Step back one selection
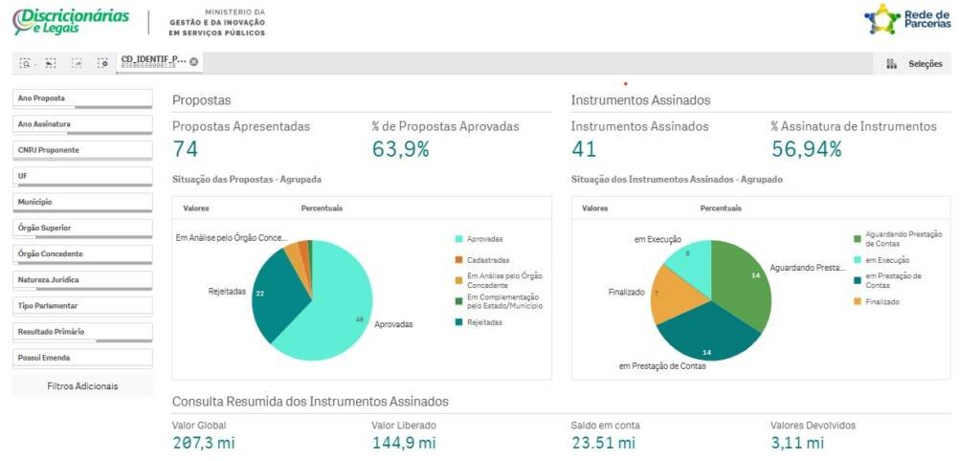Screen dimensions: 980x461 pyautogui.click(x=51, y=63)
